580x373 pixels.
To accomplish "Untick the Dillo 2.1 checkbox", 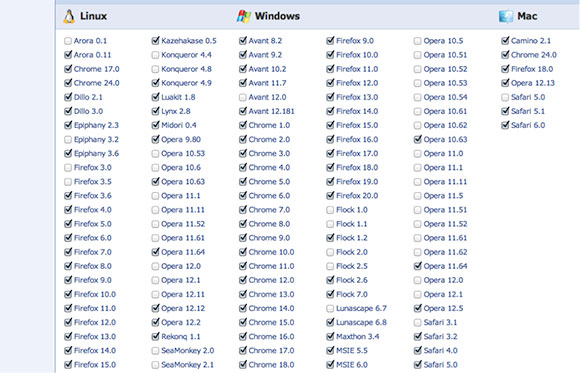I will [x=68, y=97].
